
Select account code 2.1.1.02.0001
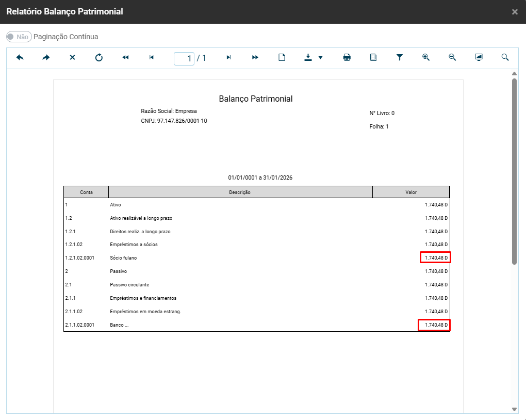click(x=80, y=325)
